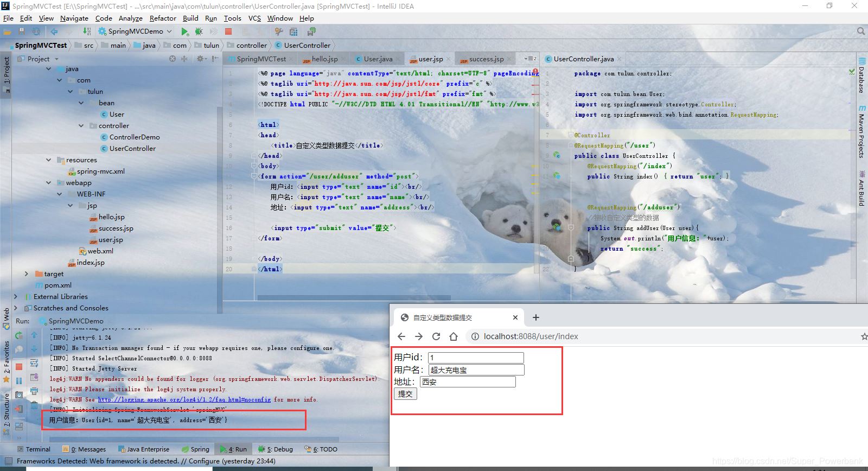The width and height of the screenshot is (868, 471).
Task: Click the Debug bug icon in toolbar
Action: point(199,31)
